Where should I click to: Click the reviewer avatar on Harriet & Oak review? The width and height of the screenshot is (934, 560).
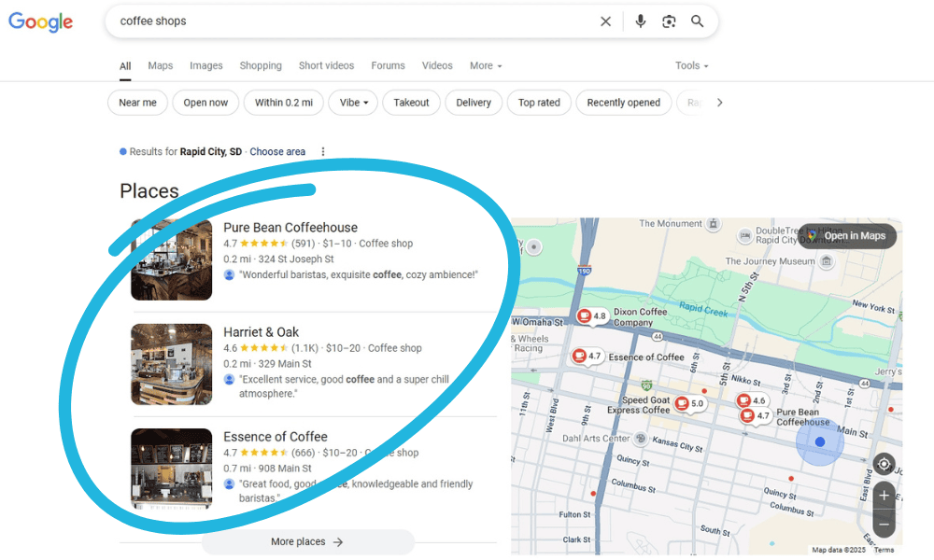click(230, 379)
